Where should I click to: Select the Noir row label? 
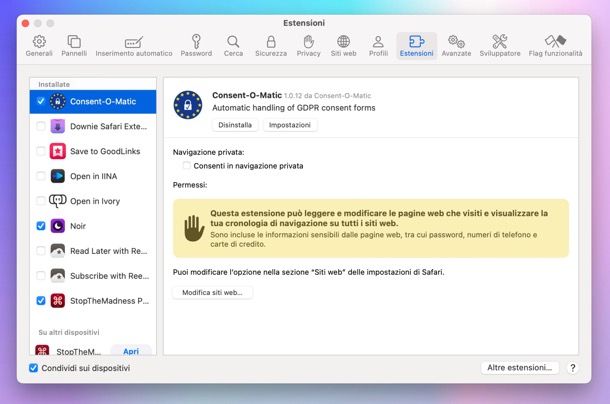[78, 226]
